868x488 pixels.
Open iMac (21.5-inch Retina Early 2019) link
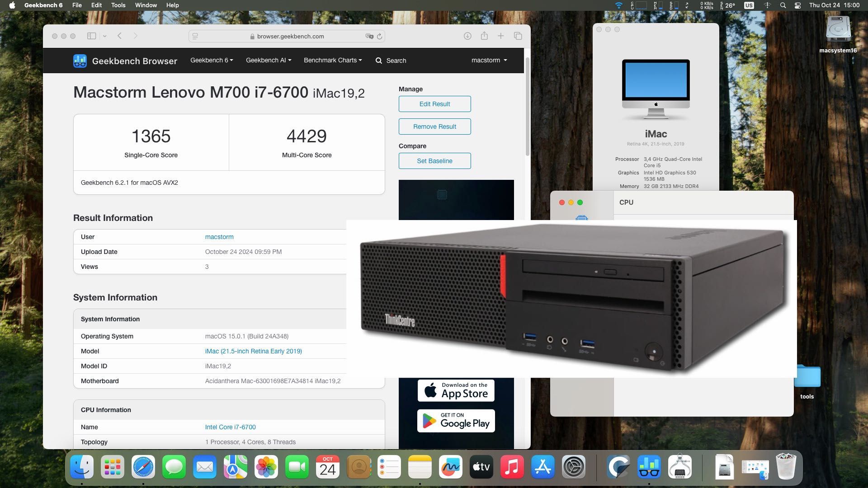253,351
